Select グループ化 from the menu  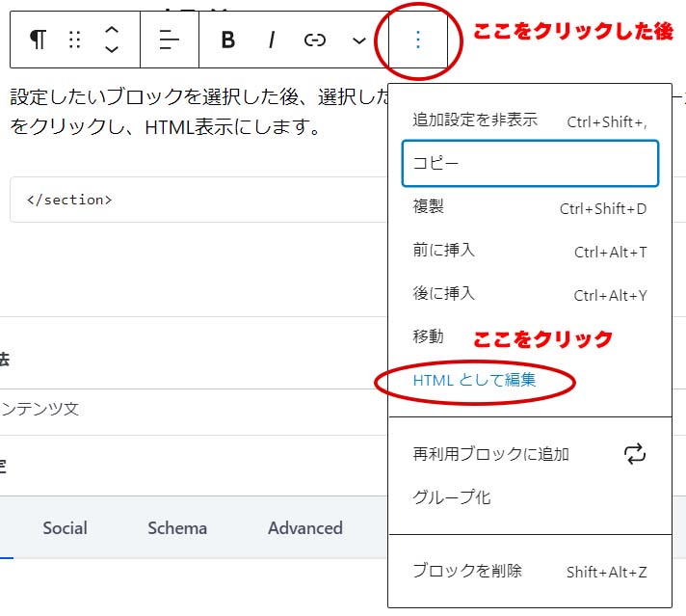(x=452, y=497)
